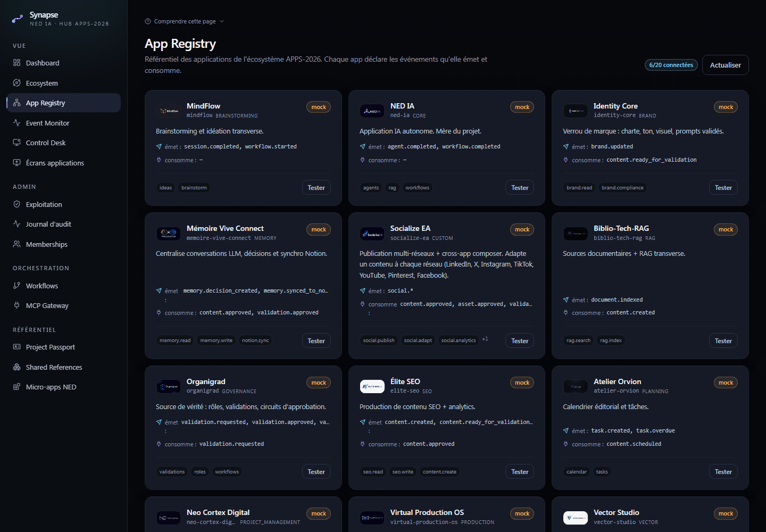
Task: Click the Micro-apps NED icon
Action: coord(16,387)
